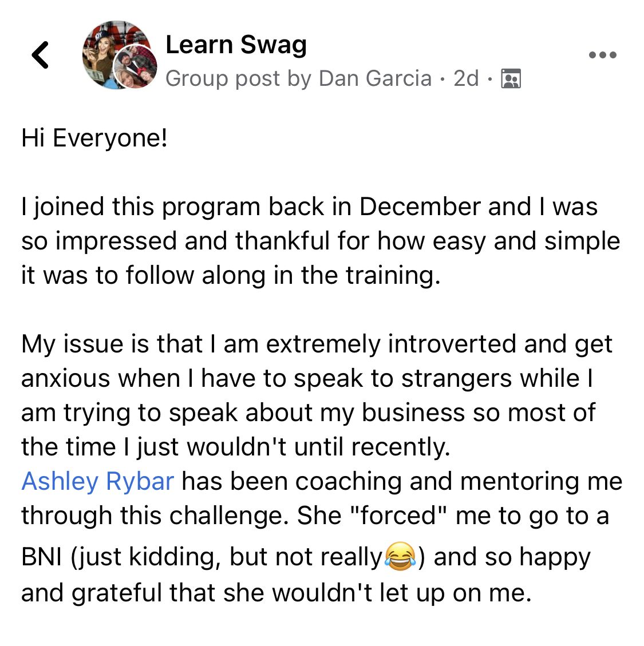Image resolution: width=644 pixels, height=646 pixels.
Task: Tap the line beginning "My issue is that"
Action: pos(317,344)
